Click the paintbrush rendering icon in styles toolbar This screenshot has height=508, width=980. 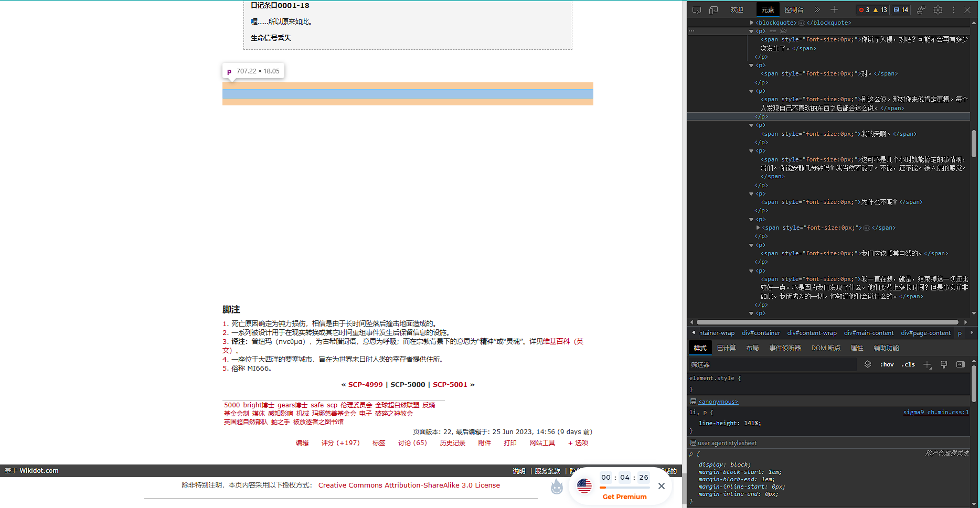coord(944,364)
